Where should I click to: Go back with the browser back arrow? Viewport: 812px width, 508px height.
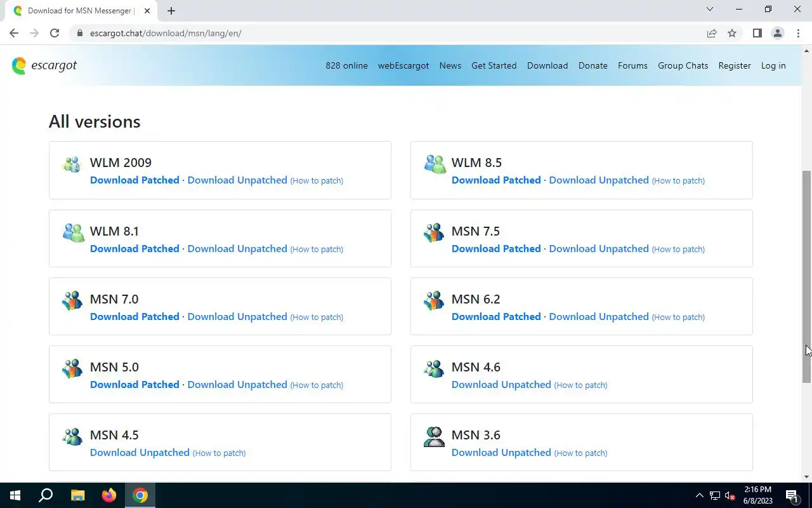coord(14,33)
